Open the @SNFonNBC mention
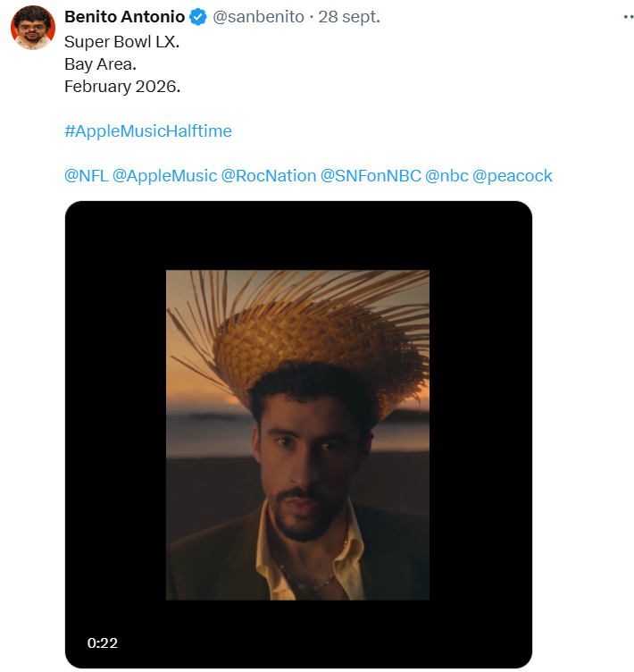Screen dimensions: 634x672 click(x=371, y=176)
